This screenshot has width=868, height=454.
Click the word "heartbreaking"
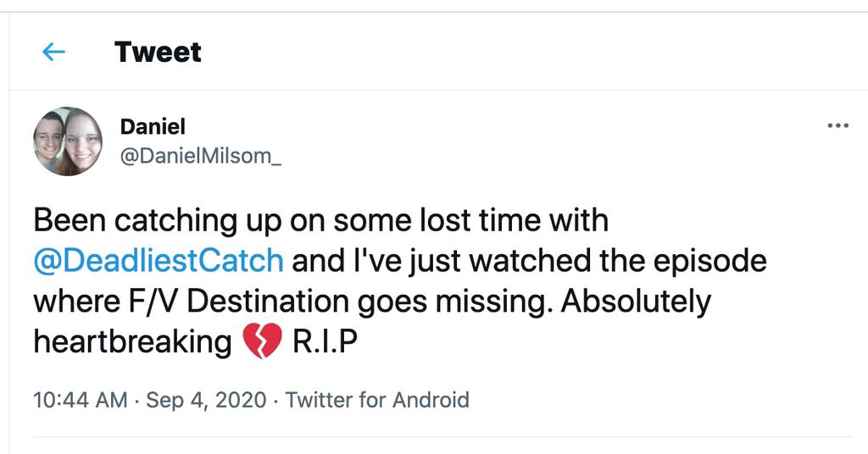(x=132, y=342)
